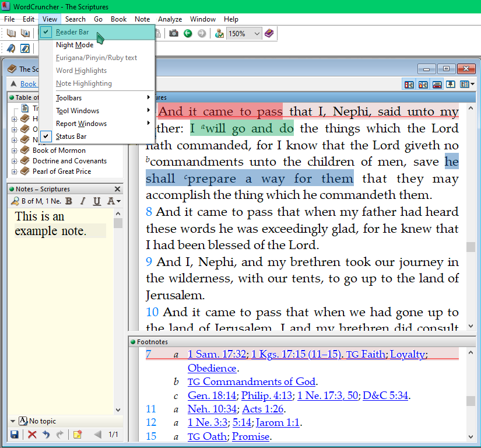Click the layout icon with yellow square

point(423,85)
